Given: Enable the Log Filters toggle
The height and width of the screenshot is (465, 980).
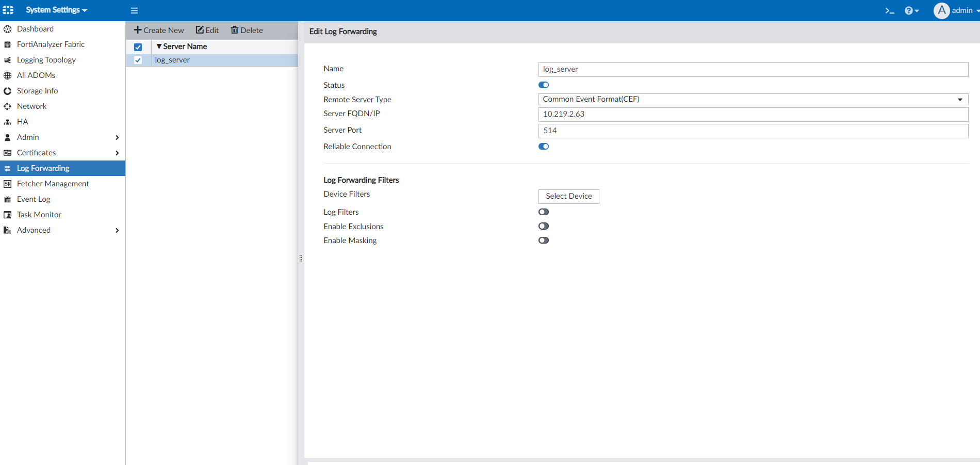Looking at the screenshot, I should 543,212.
